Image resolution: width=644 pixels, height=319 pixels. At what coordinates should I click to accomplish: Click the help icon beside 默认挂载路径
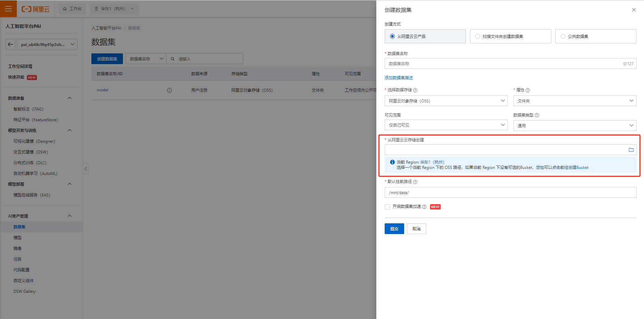tap(415, 182)
